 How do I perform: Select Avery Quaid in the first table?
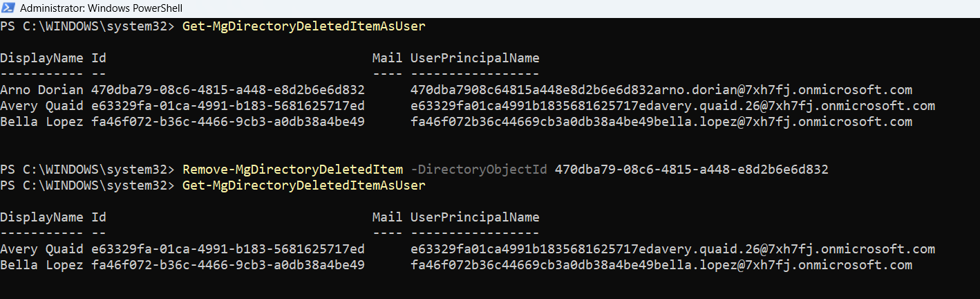(41, 106)
